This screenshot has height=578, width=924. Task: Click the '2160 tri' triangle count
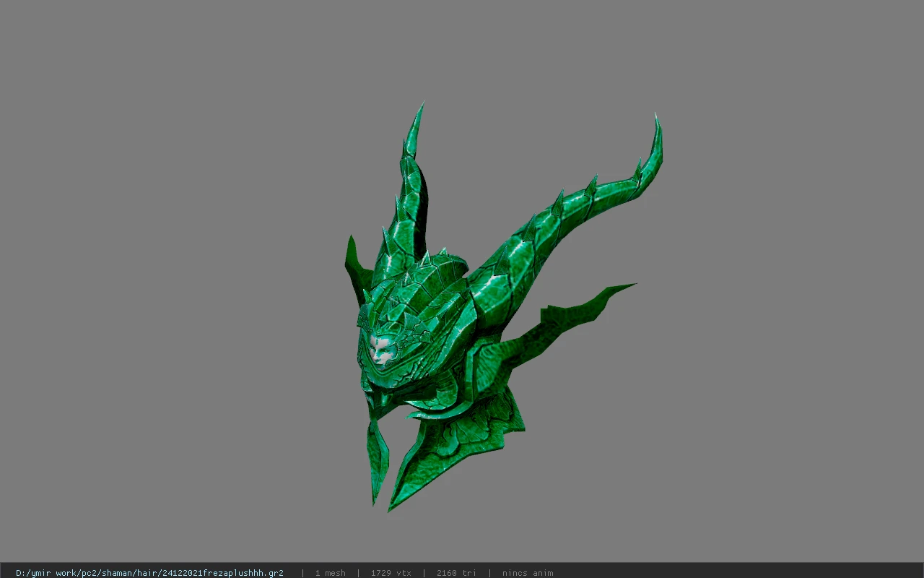click(456, 573)
